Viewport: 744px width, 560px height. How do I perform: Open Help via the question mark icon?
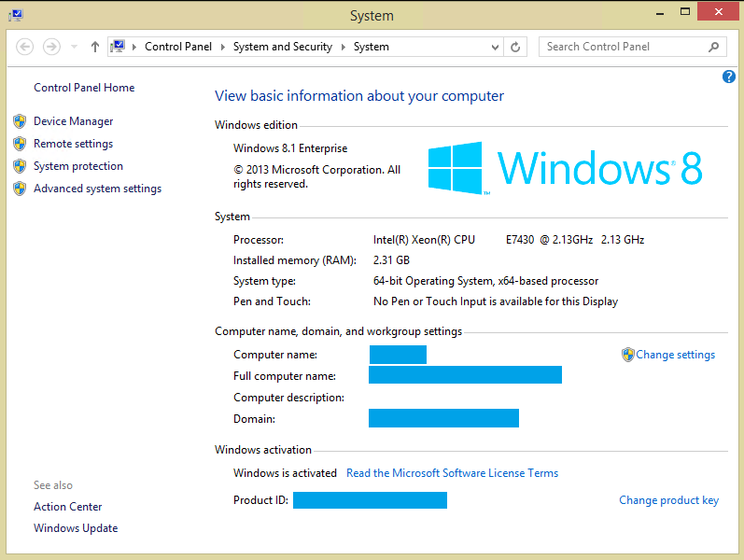click(729, 77)
